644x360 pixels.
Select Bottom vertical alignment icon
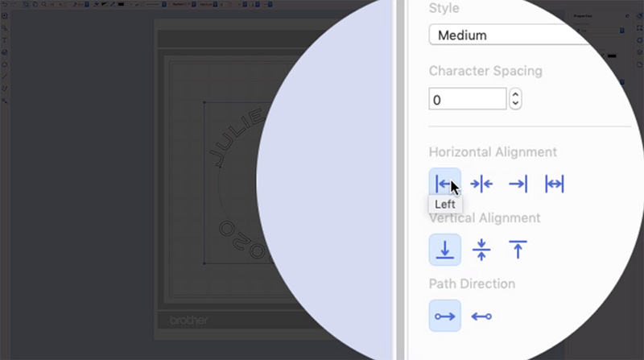pos(444,250)
